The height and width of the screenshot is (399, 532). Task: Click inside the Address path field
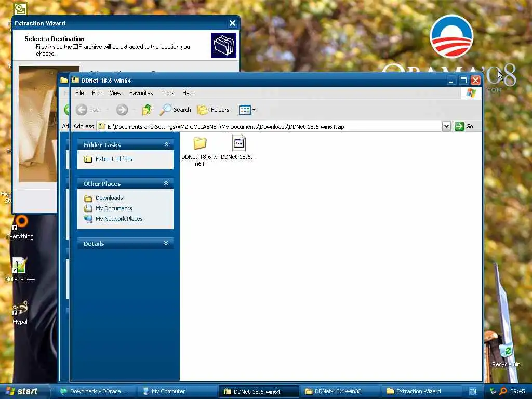pyautogui.click(x=270, y=127)
